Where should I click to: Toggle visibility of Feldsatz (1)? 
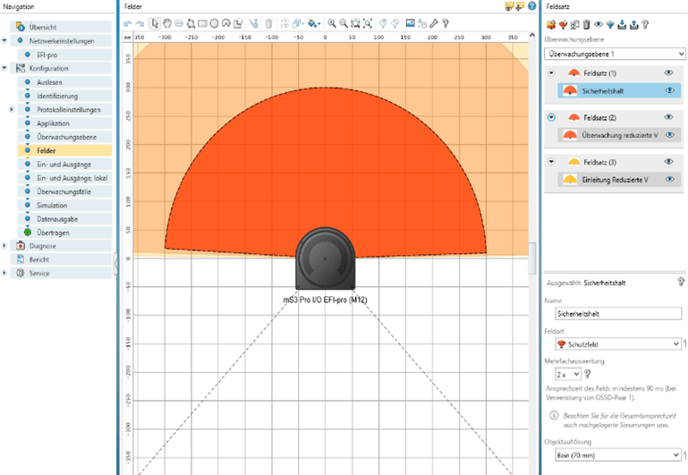[x=668, y=73]
